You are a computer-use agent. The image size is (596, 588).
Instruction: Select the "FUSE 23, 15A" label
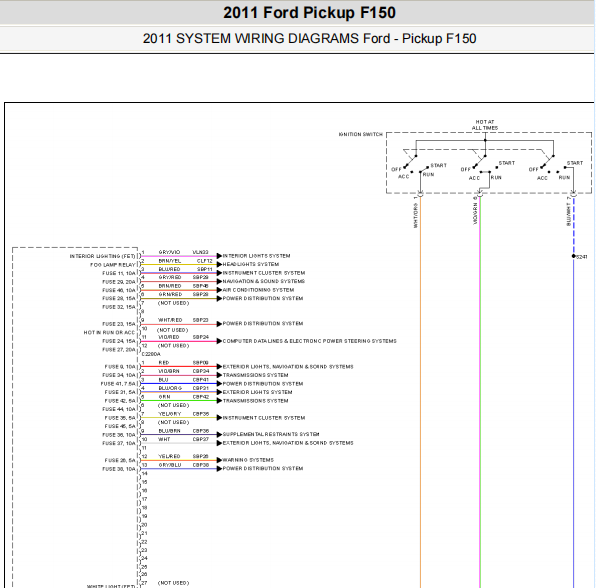119,324
